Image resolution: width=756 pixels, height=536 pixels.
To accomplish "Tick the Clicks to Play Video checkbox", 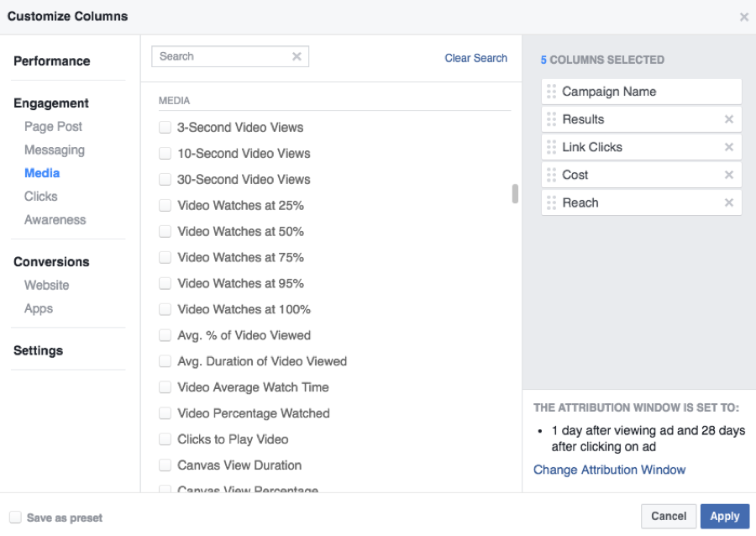I will 165,439.
